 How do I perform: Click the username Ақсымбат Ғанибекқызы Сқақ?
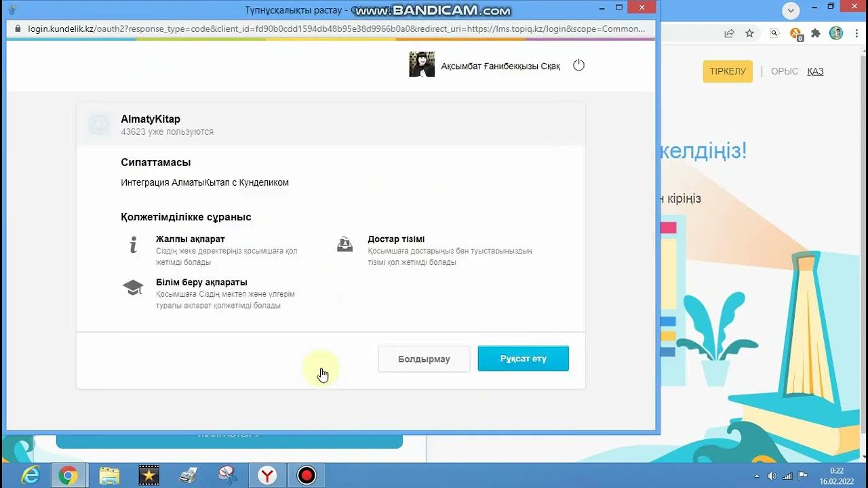pos(500,66)
